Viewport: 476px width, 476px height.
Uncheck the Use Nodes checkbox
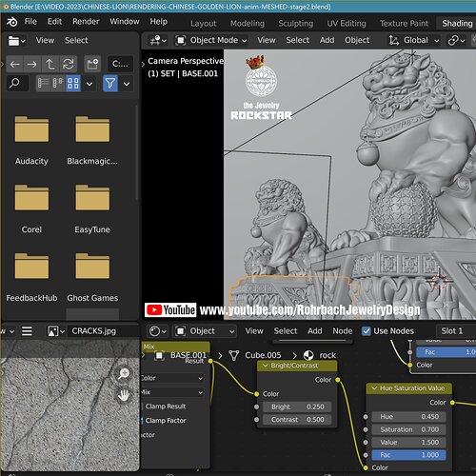[367, 331]
